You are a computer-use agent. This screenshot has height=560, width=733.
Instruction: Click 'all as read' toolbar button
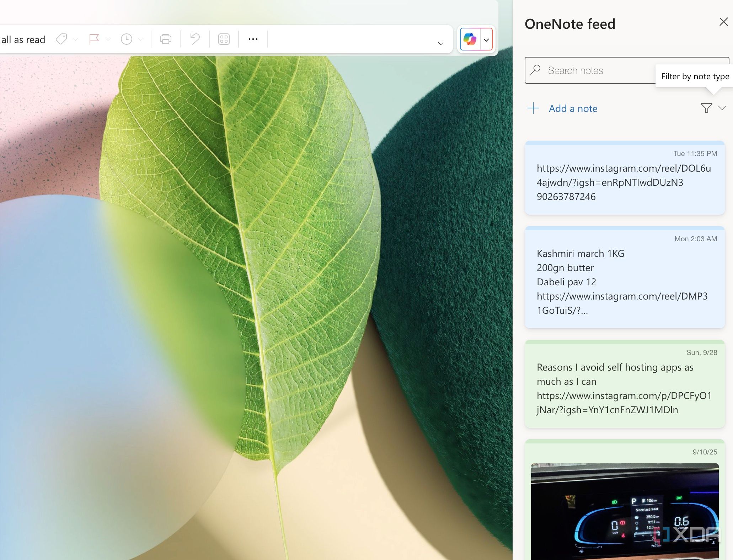pyautogui.click(x=23, y=39)
